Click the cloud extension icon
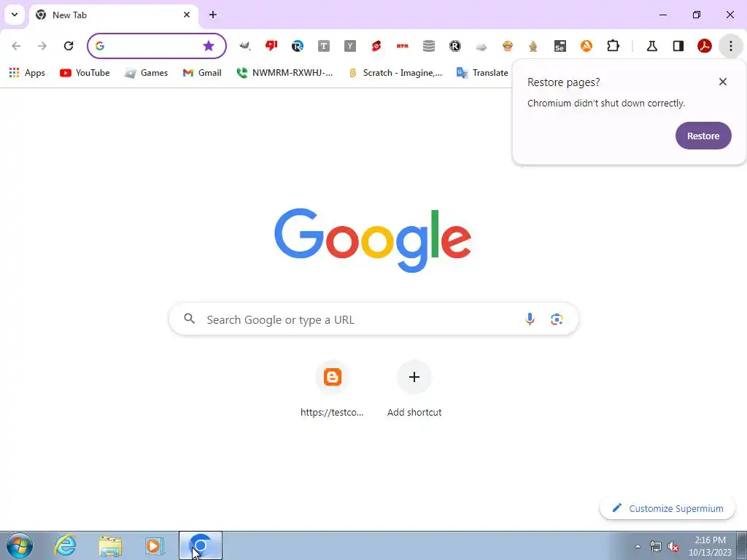Screen dimensions: 747x560 [481, 46]
